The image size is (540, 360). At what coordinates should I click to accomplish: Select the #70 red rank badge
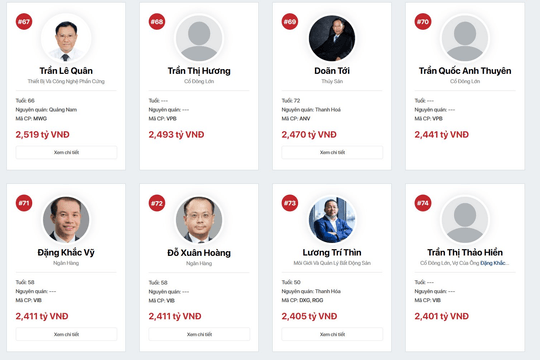[x=423, y=22]
